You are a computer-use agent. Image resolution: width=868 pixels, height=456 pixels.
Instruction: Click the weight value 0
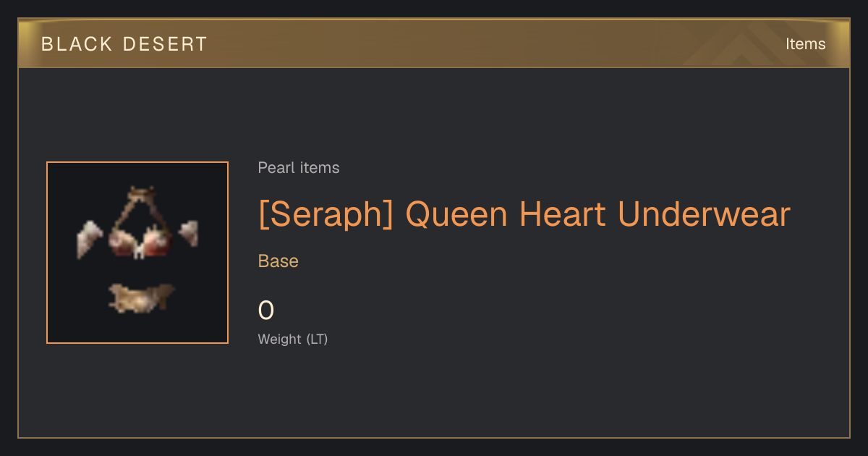point(266,311)
